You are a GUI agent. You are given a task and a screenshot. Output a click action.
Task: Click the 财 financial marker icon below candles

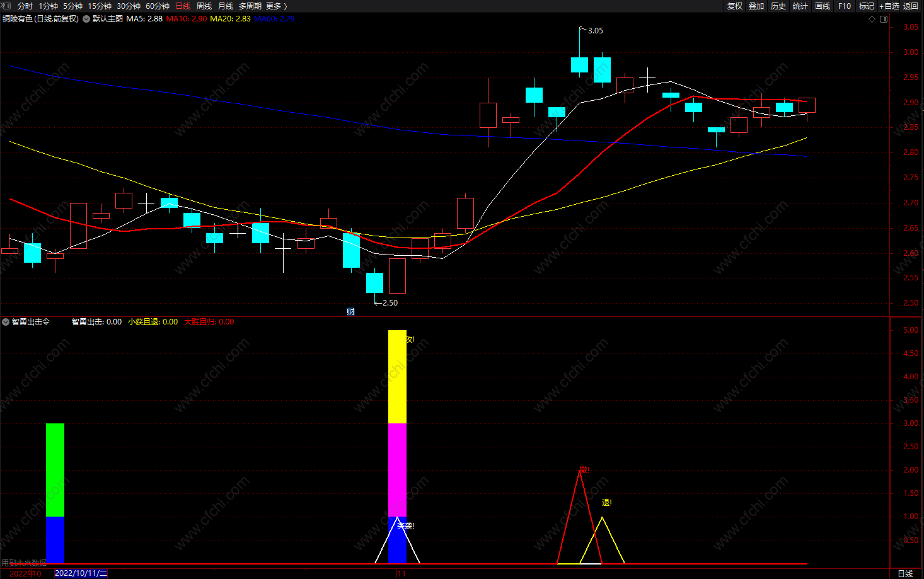pos(350,311)
